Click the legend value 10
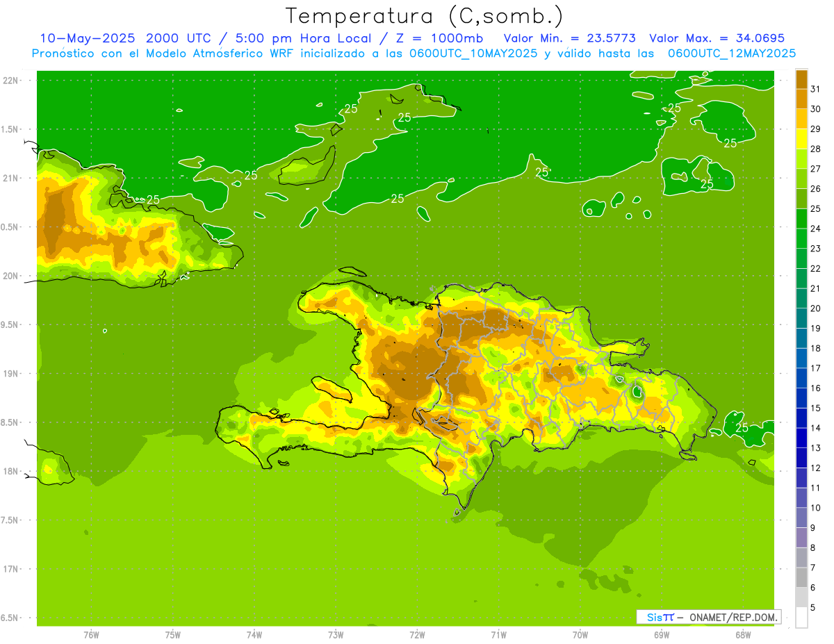The image size is (834, 644). click(x=815, y=508)
